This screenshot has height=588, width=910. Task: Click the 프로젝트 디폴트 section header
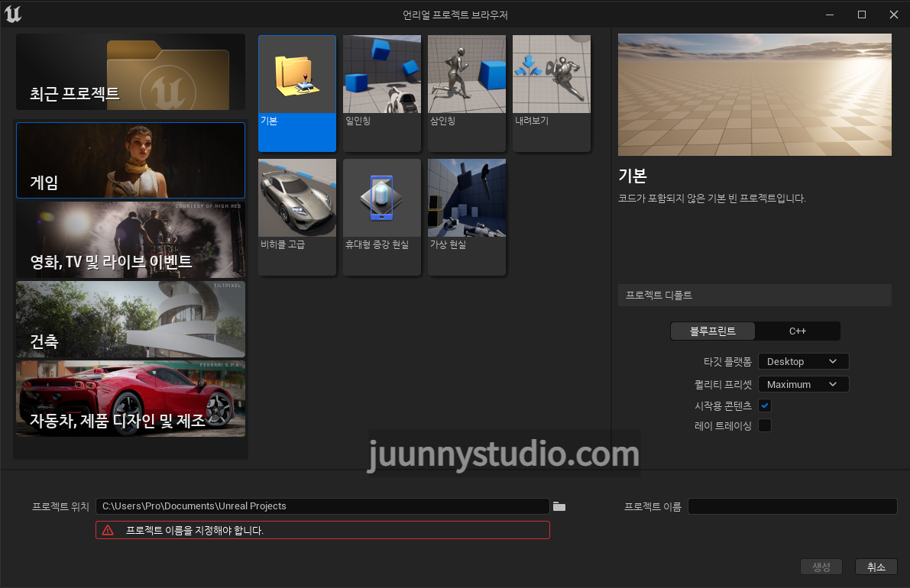click(x=754, y=296)
